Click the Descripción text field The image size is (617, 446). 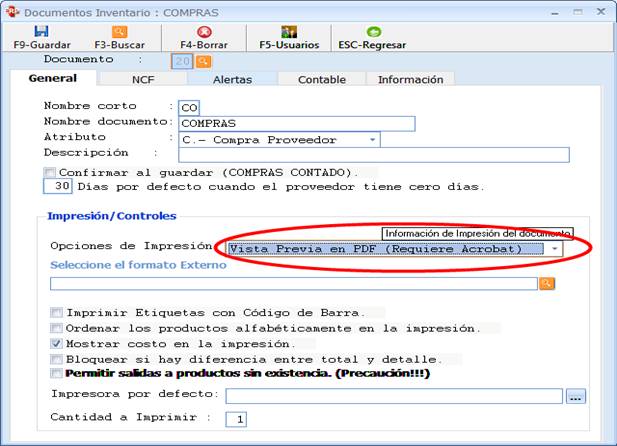click(373, 154)
